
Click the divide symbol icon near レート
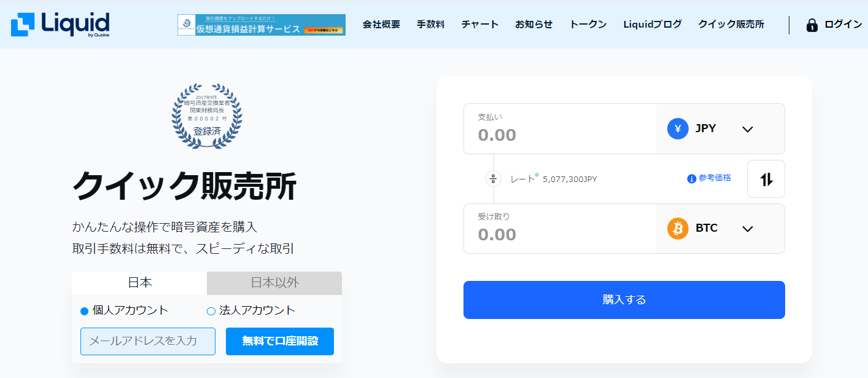coord(494,179)
